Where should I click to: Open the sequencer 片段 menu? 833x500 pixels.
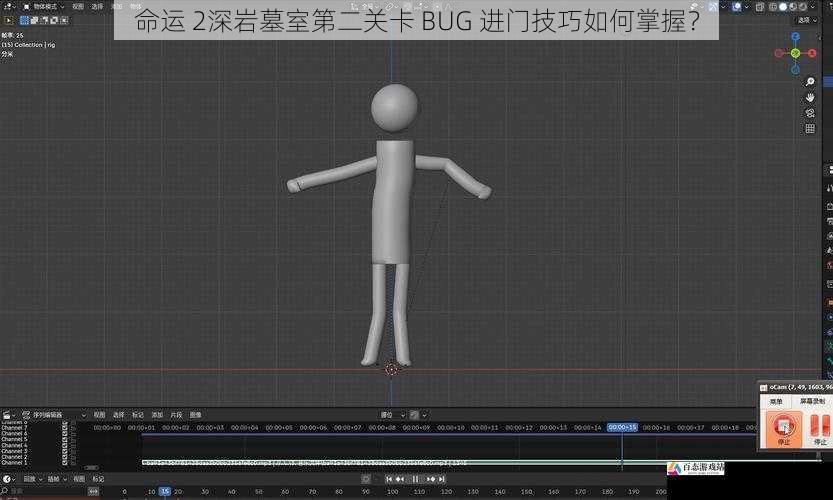(176, 415)
